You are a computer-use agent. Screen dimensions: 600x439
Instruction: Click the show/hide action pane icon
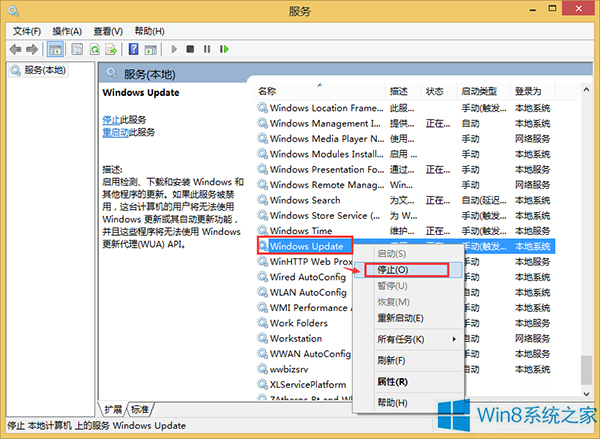151,49
